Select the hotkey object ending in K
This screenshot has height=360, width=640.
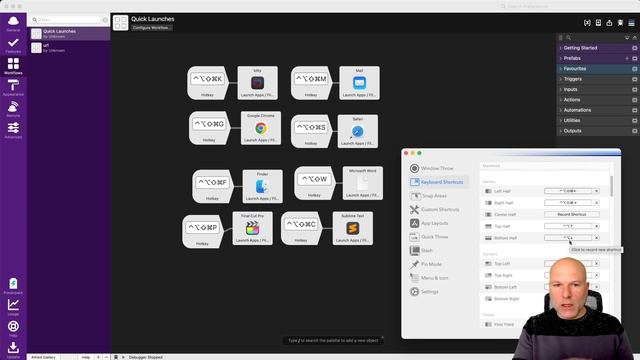pos(207,83)
